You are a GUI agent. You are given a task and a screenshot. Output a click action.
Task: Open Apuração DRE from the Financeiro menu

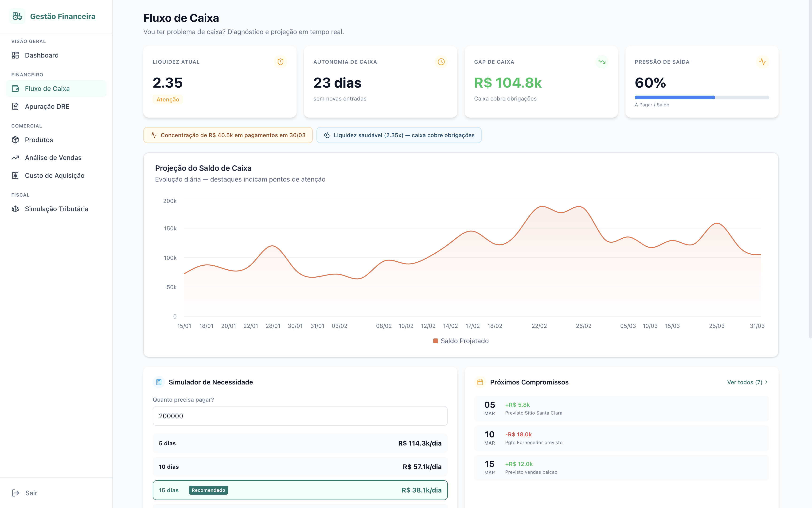pos(47,106)
